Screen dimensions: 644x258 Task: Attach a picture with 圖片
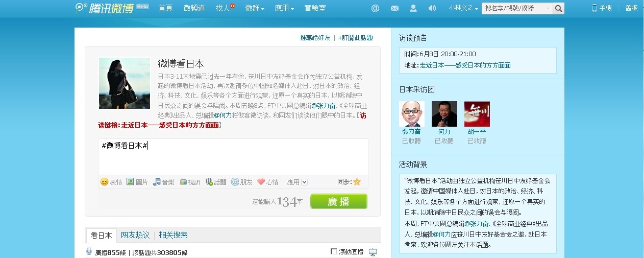[137, 182]
